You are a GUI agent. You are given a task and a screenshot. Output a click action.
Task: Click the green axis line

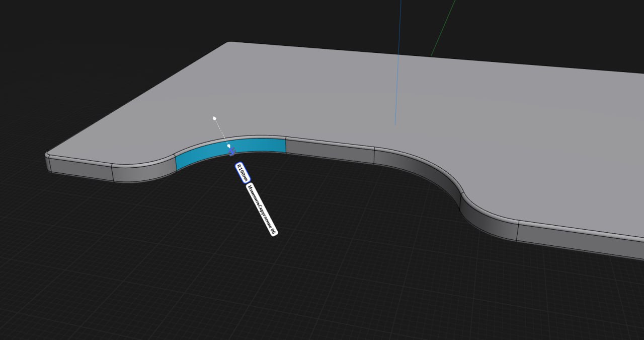click(444, 28)
